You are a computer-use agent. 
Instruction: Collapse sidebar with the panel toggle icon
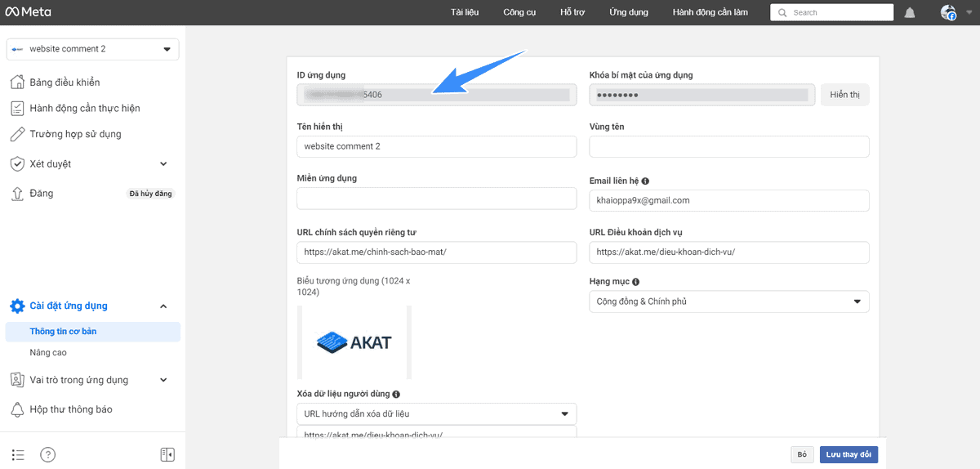coord(167,455)
